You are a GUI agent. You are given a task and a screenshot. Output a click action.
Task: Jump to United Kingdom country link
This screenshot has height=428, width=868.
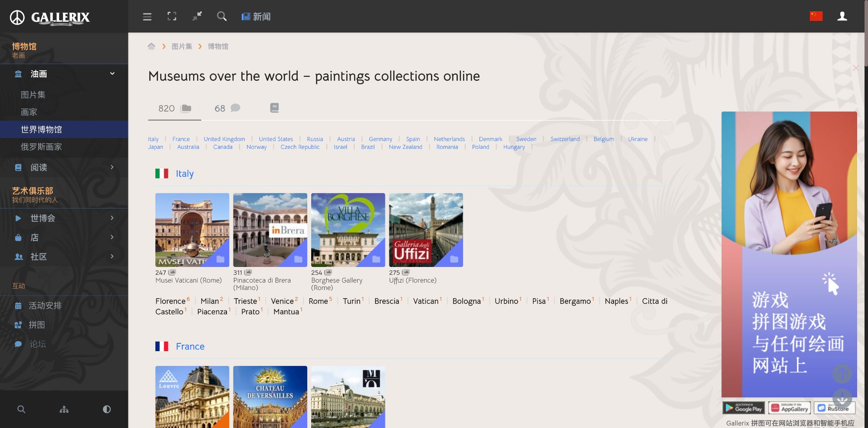[x=224, y=139]
